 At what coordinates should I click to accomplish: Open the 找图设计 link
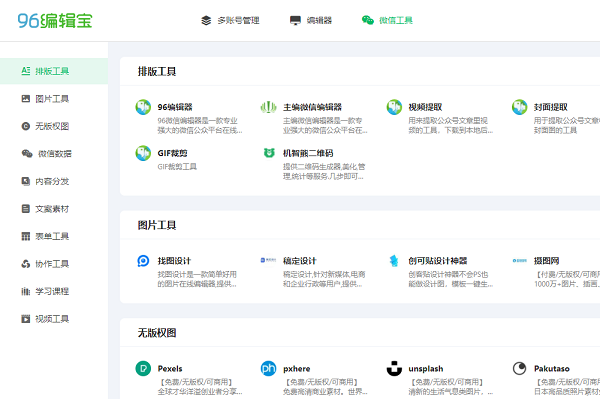point(174,261)
